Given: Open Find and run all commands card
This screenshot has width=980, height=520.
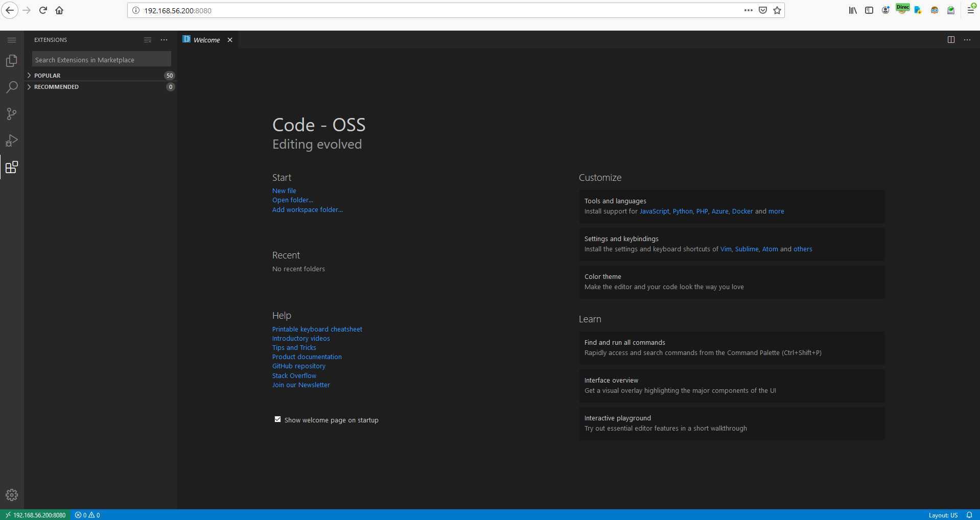Looking at the screenshot, I should [732, 348].
